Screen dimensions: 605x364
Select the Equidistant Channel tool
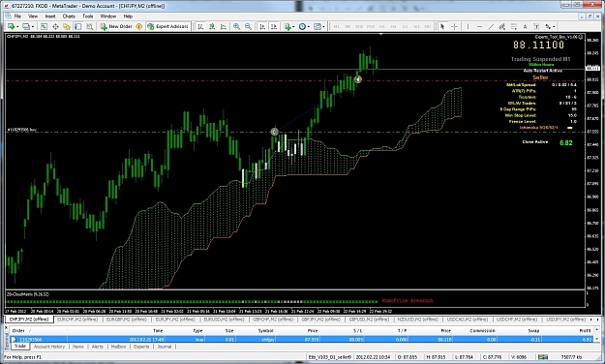coord(502,26)
